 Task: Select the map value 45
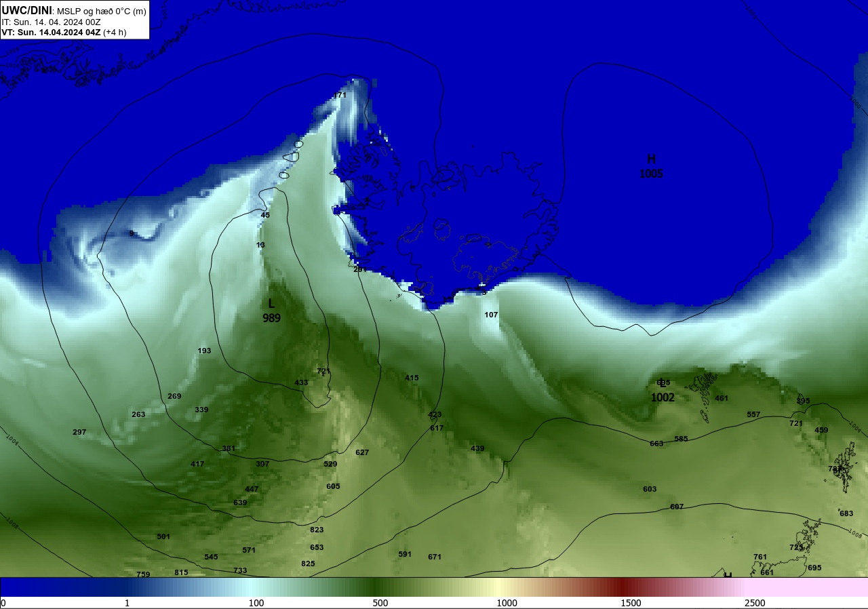[265, 215]
